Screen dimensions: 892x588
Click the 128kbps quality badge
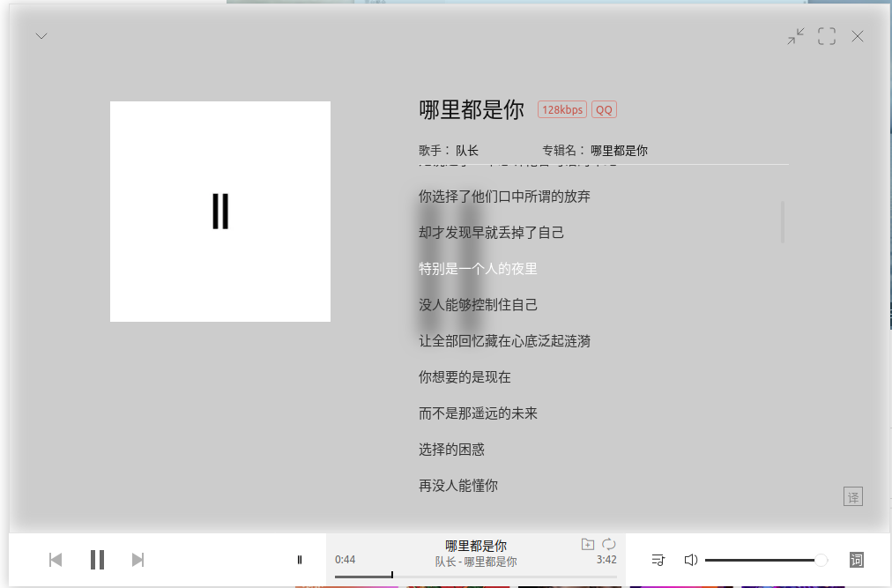[x=562, y=110]
